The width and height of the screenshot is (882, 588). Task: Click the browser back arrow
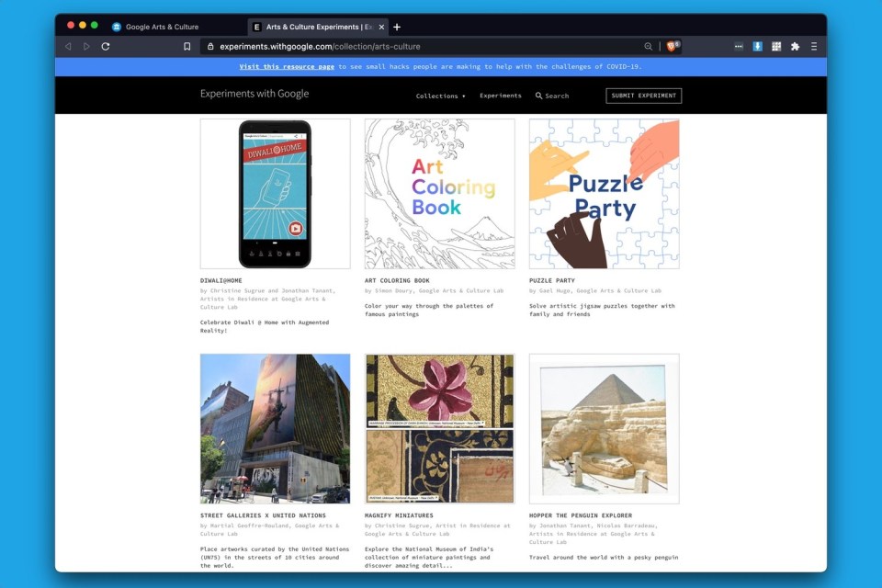(68, 46)
